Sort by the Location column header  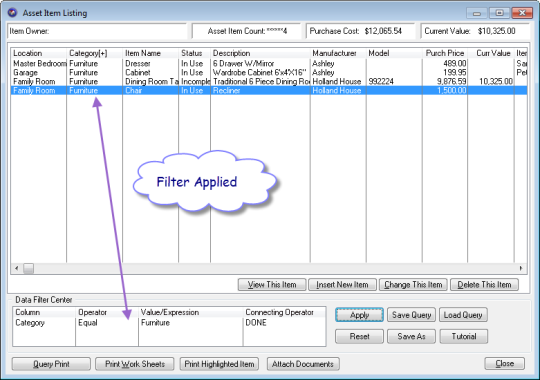click(x=39, y=53)
